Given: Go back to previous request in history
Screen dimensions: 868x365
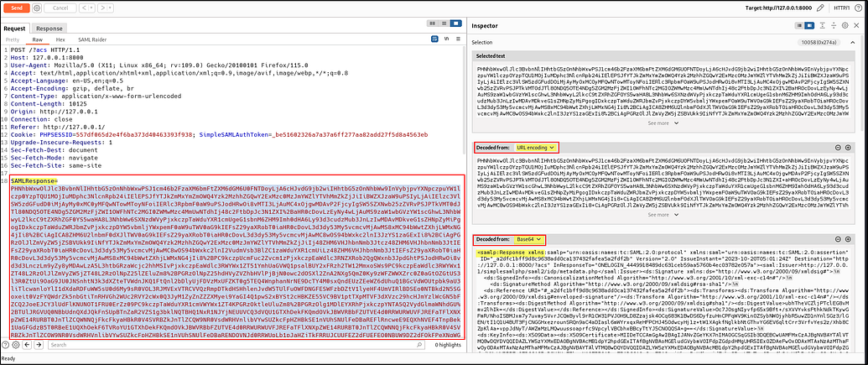Looking at the screenshot, I should [x=86, y=6].
